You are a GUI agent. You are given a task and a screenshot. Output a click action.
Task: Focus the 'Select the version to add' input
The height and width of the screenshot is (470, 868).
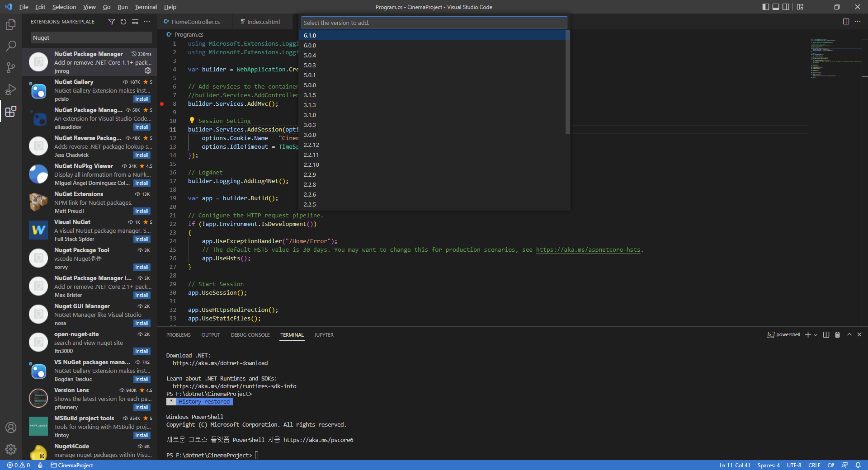coord(434,23)
